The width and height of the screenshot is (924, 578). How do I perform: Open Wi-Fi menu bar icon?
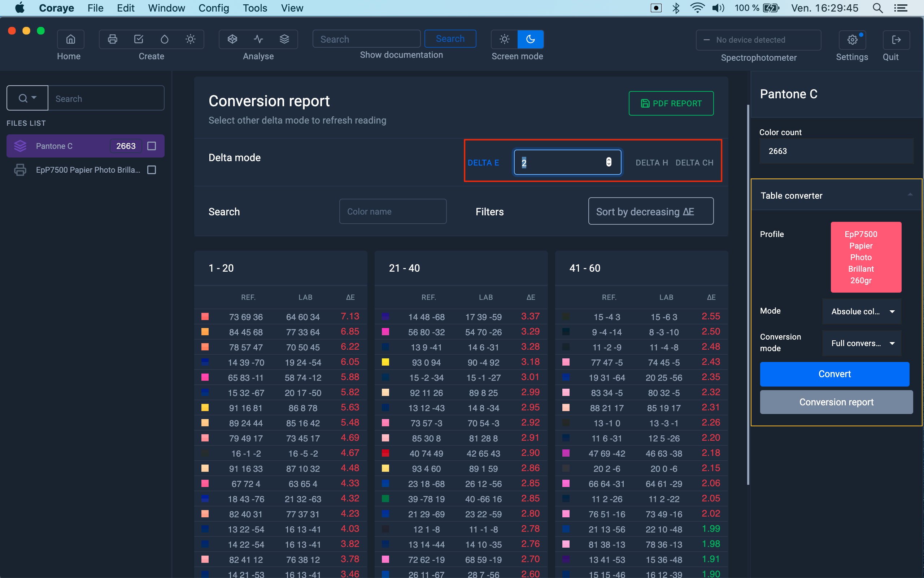pyautogui.click(x=697, y=8)
